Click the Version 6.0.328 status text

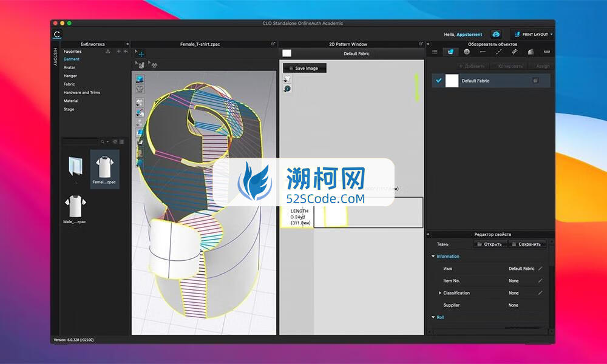tap(73, 340)
